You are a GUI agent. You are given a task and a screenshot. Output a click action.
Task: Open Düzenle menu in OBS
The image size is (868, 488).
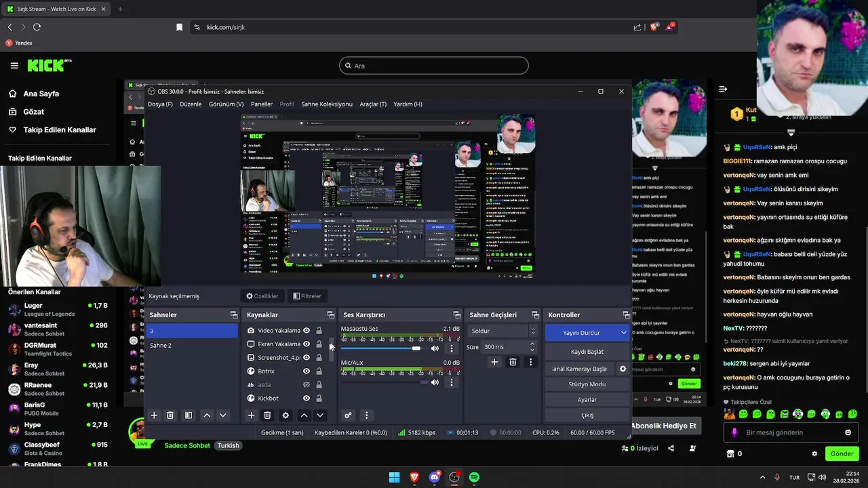point(191,104)
